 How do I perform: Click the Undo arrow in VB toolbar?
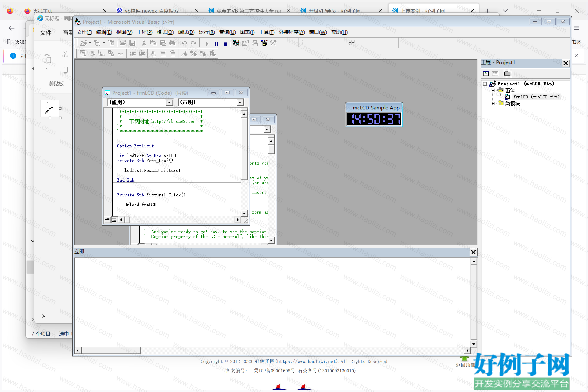click(x=184, y=43)
